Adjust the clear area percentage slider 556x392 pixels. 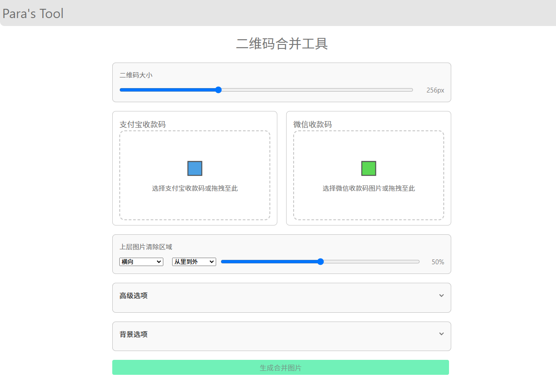point(320,261)
